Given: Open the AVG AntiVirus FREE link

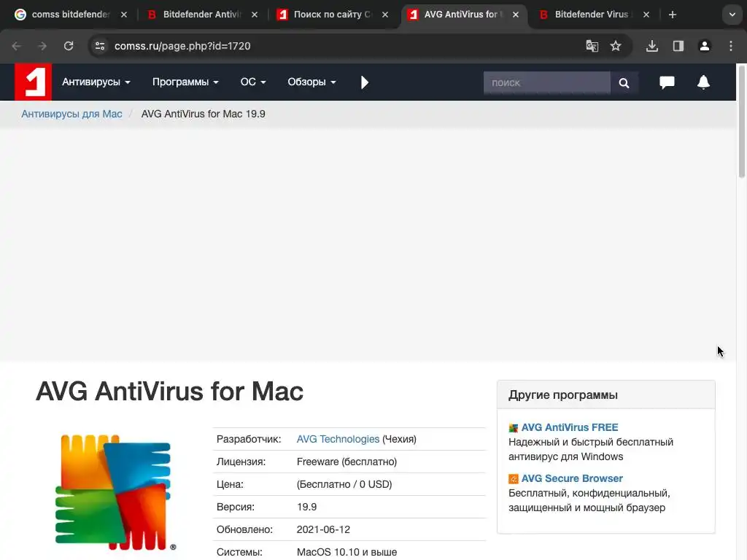Looking at the screenshot, I should [569, 427].
